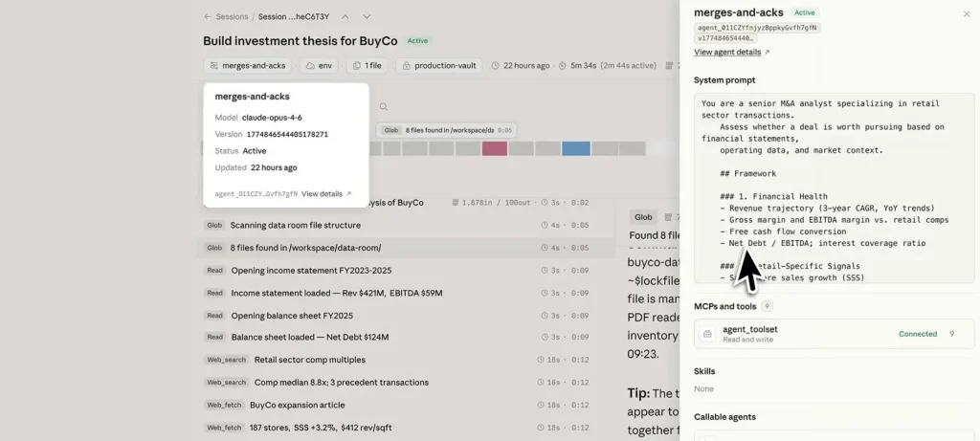Open the Income statement loaded event row

point(336,293)
